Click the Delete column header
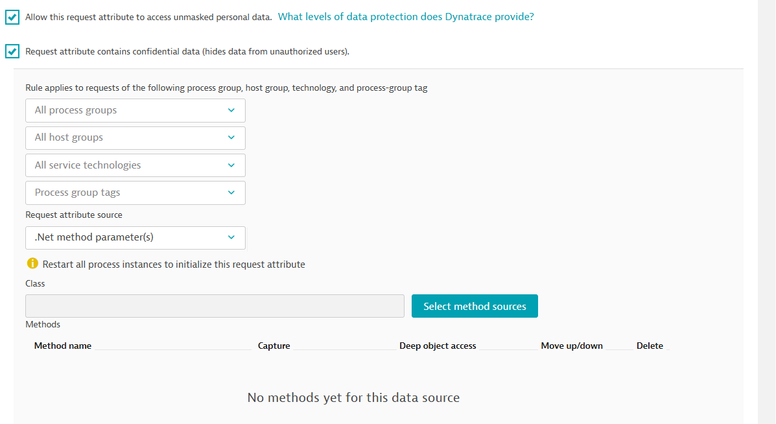 click(649, 346)
